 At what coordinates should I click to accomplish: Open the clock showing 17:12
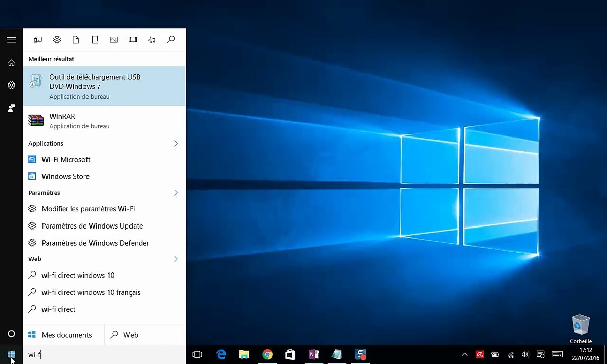tap(586, 354)
